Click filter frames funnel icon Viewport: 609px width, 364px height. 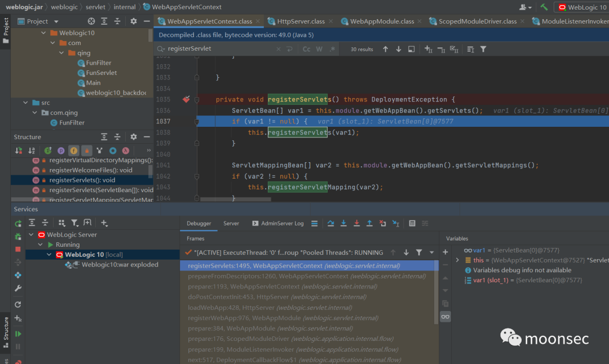[419, 252]
